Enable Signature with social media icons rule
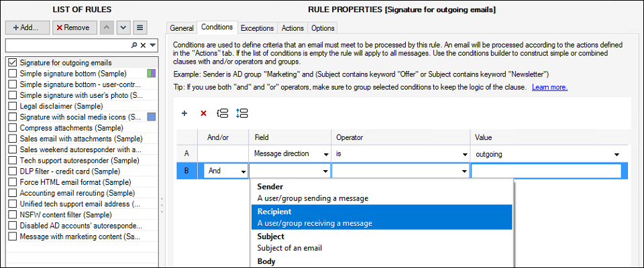This screenshot has width=644, height=268. [x=12, y=117]
